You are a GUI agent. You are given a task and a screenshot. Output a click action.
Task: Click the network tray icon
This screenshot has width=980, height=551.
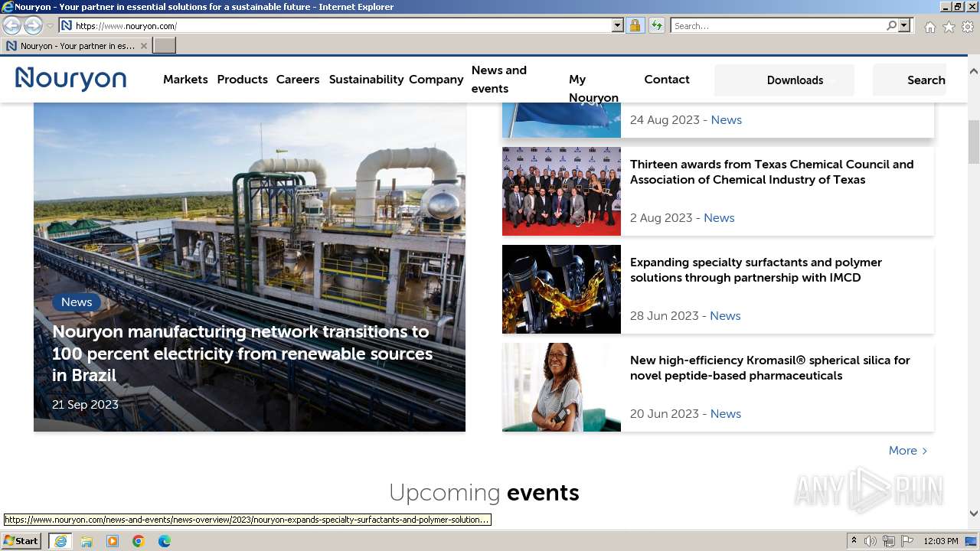click(x=889, y=541)
